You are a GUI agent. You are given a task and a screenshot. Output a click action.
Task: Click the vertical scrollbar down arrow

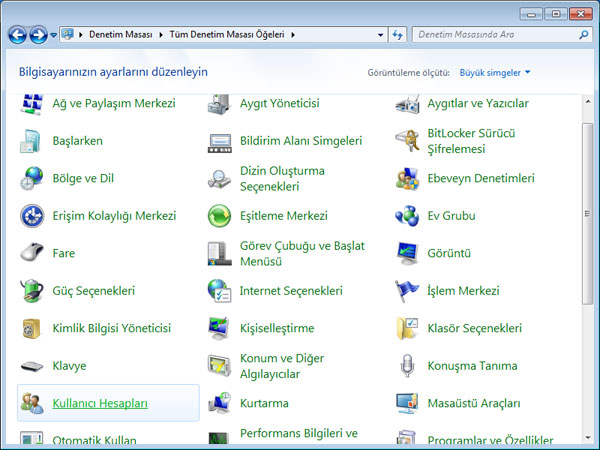click(587, 437)
